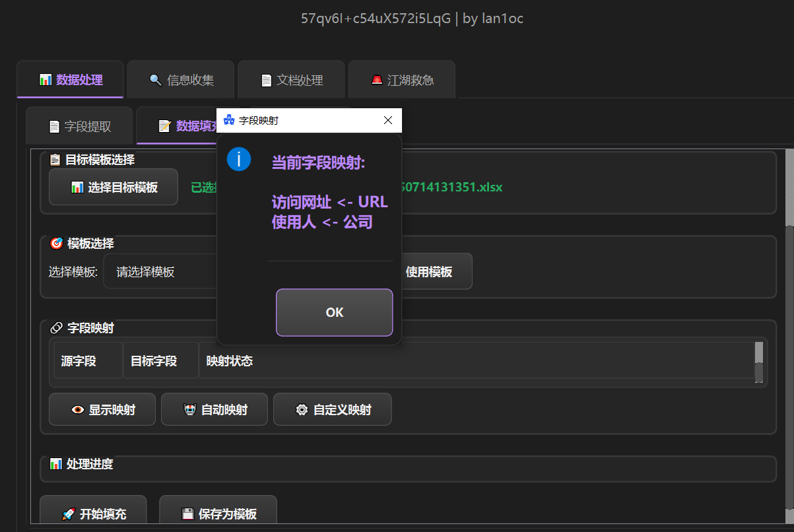The image size is (794, 532).
Task: Click 保存为模板 floppy disk button
Action: 218,514
